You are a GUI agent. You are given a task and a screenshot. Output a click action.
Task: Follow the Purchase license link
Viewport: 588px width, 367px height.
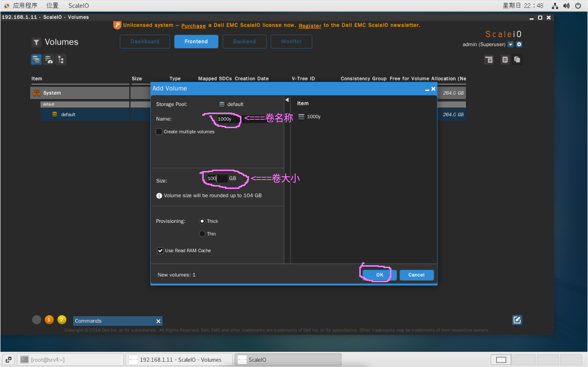tap(193, 26)
